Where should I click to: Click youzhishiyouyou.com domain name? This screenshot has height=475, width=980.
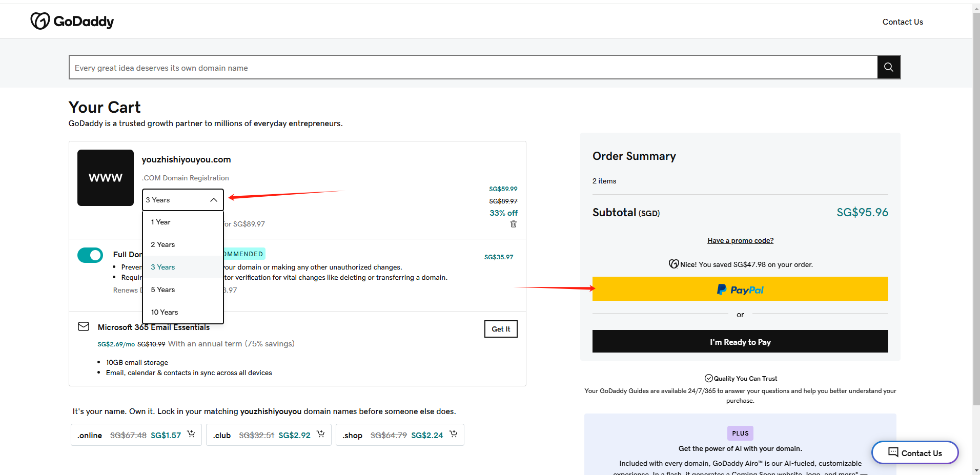[x=186, y=159]
